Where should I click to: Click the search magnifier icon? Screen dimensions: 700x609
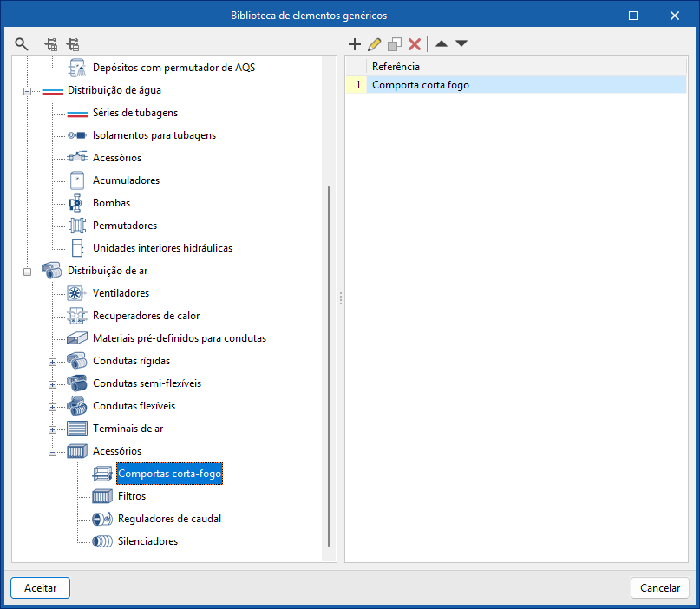(21, 43)
